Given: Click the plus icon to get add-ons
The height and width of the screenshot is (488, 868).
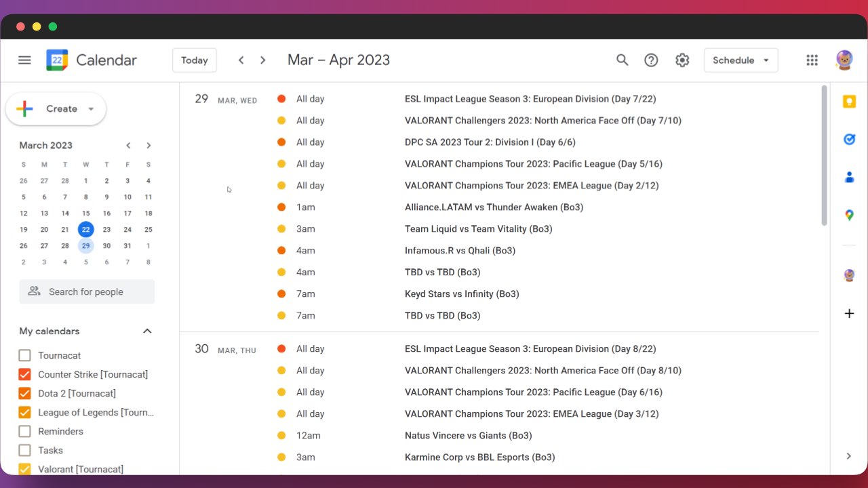Looking at the screenshot, I should point(849,313).
